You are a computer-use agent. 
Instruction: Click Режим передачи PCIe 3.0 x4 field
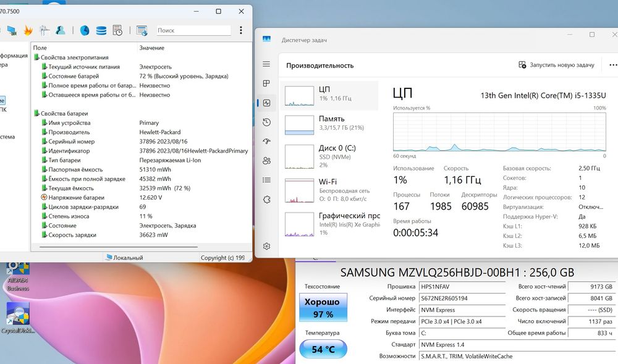[462, 321]
